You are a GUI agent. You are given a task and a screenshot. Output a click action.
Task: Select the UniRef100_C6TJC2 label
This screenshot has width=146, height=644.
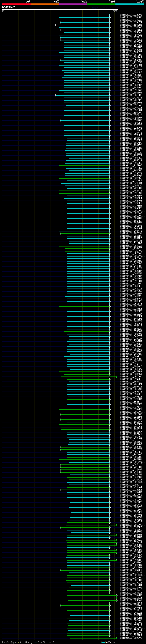[x=131, y=95]
